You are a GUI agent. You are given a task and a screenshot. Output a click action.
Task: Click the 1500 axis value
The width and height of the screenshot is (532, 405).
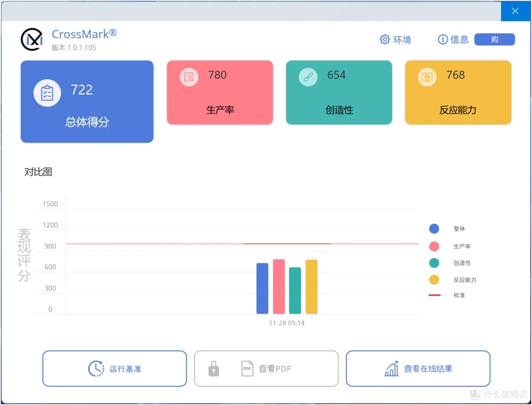pos(50,204)
